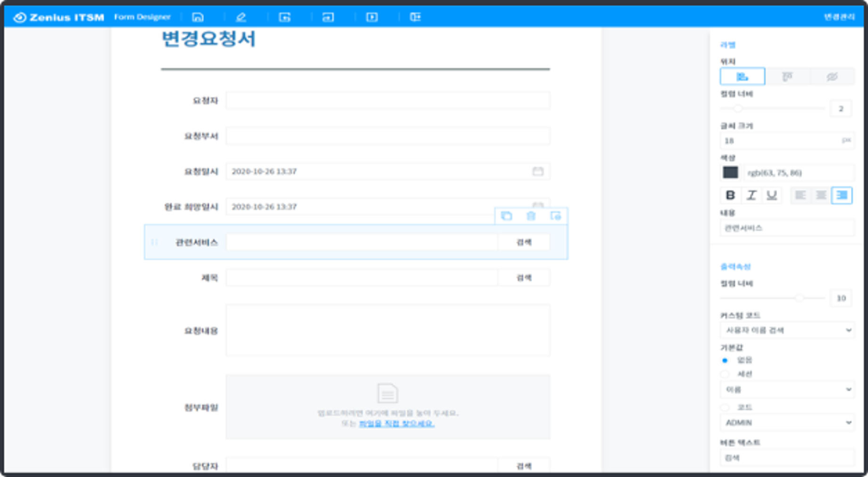Set label position to top
This screenshot has width=868, height=477.
click(x=787, y=76)
